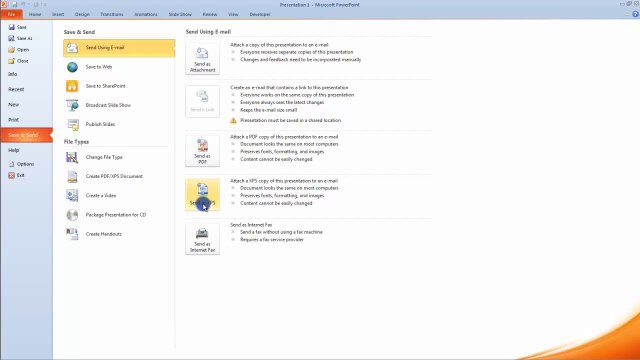The height and width of the screenshot is (360, 640).
Task: Click the highlighted Send as XPS button
Action: coord(202,195)
